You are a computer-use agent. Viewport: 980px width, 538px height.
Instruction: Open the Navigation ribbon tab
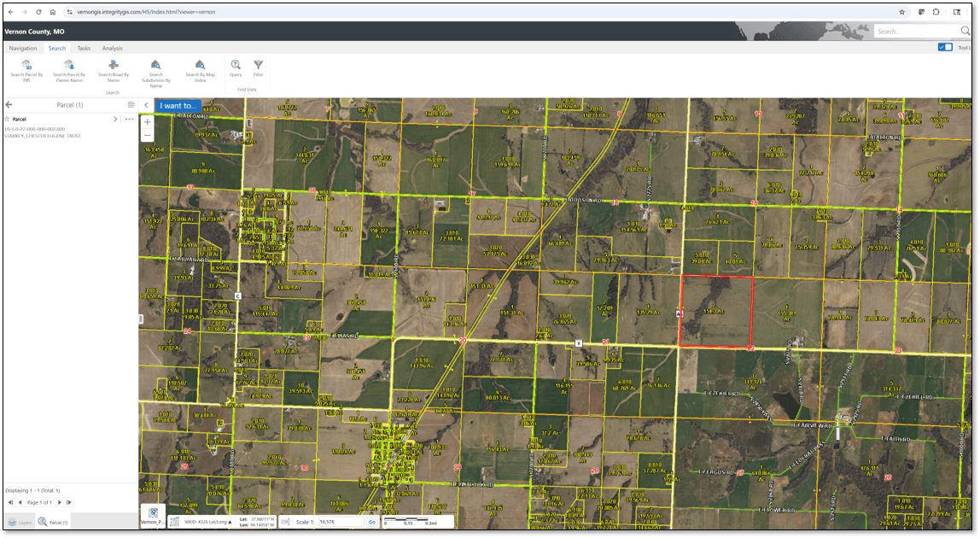tap(23, 48)
